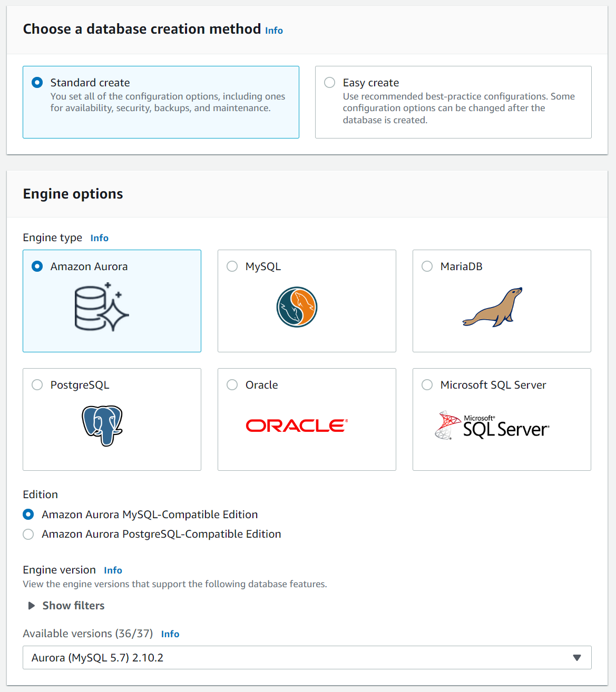Click the MySQL dolphin logo
Viewport: 616px width, 692px height.
click(x=297, y=307)
